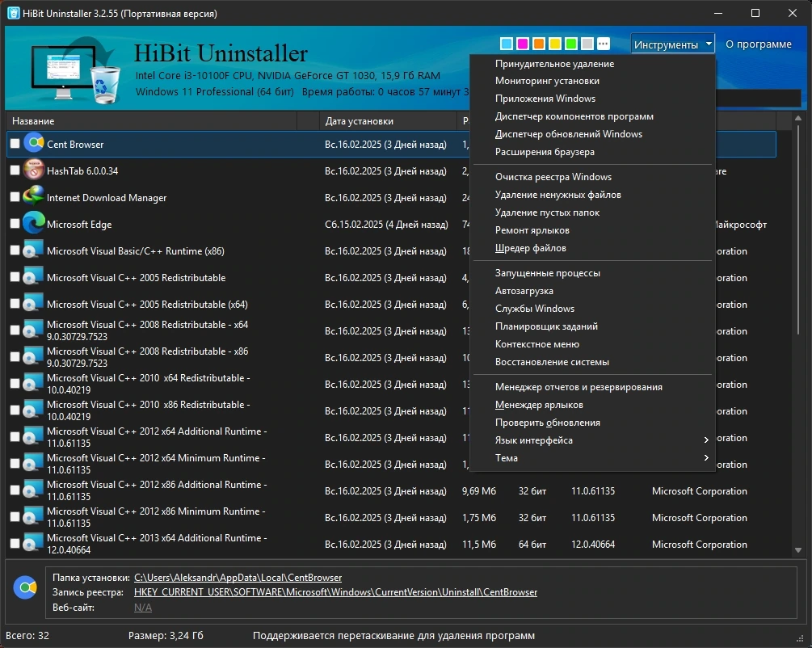Expand the Тема submenu
Viewport: 812px width, 648px height.
click(x=593, y=458)
